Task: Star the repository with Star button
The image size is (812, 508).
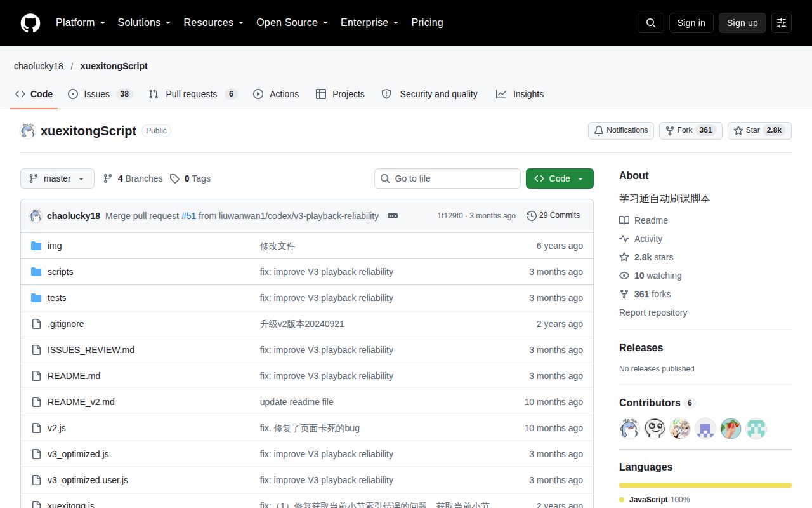Action: pos(759,130)
